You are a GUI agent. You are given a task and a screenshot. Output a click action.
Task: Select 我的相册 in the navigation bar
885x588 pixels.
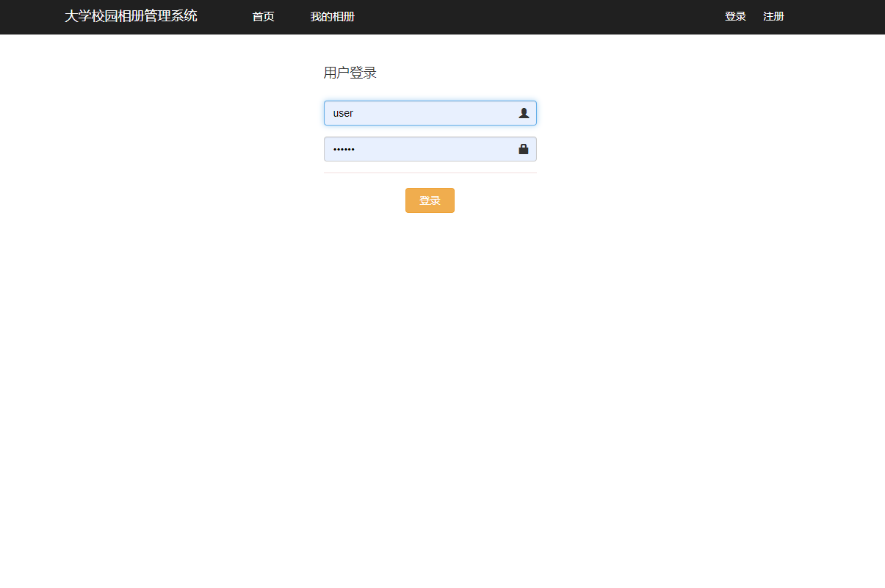click(x=332, y=16)
